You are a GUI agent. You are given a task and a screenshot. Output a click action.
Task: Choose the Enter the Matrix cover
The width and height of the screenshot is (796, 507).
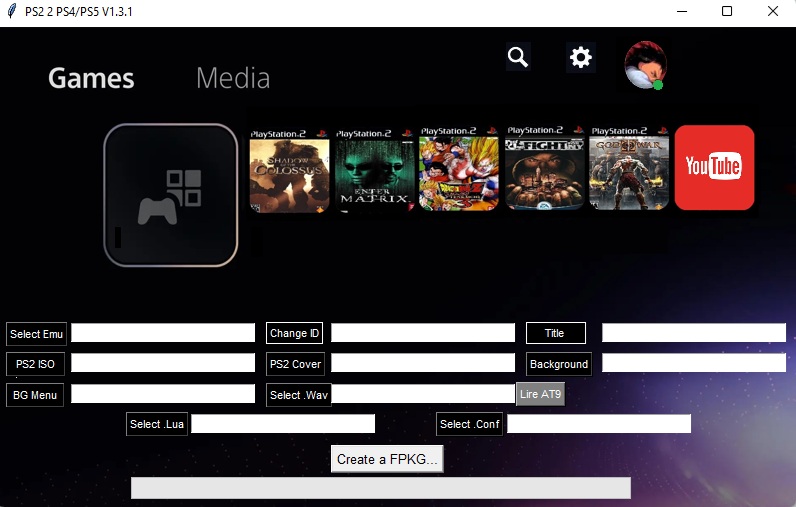[375, 169]
